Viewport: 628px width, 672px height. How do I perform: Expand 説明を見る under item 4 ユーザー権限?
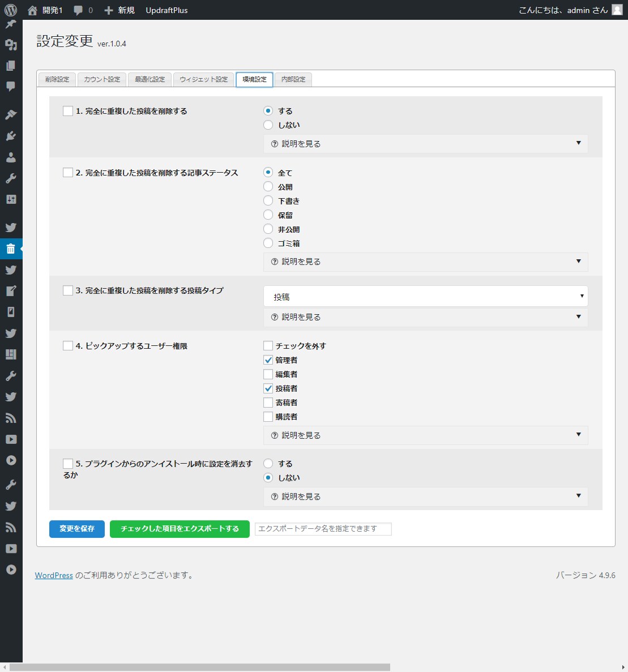point(426,435)
